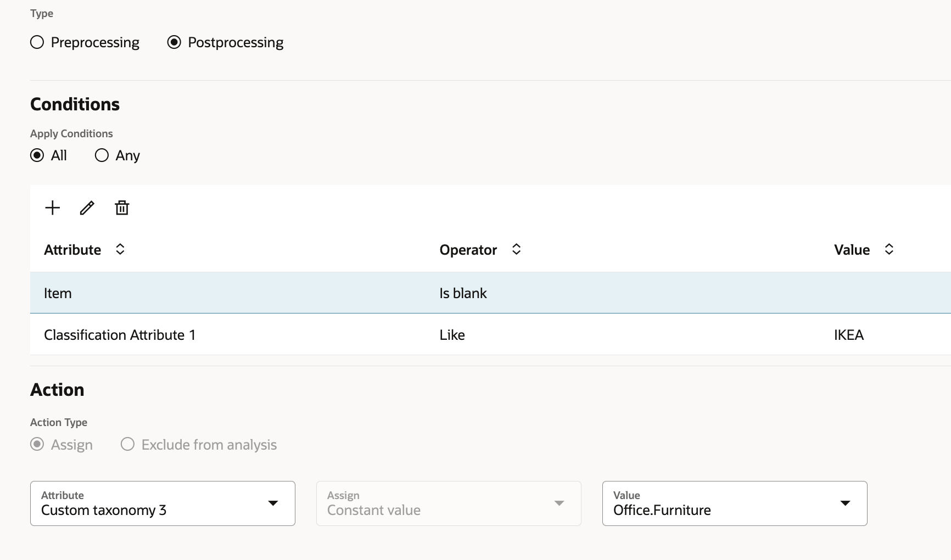Open the Custom taxonomy 3 Attribute dropdown
The image size is (951, 560).
click(x=163, y=503)
